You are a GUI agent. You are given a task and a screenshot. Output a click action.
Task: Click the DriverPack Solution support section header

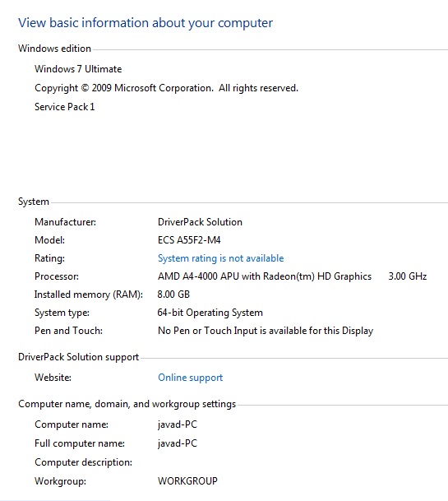point(79,357)
